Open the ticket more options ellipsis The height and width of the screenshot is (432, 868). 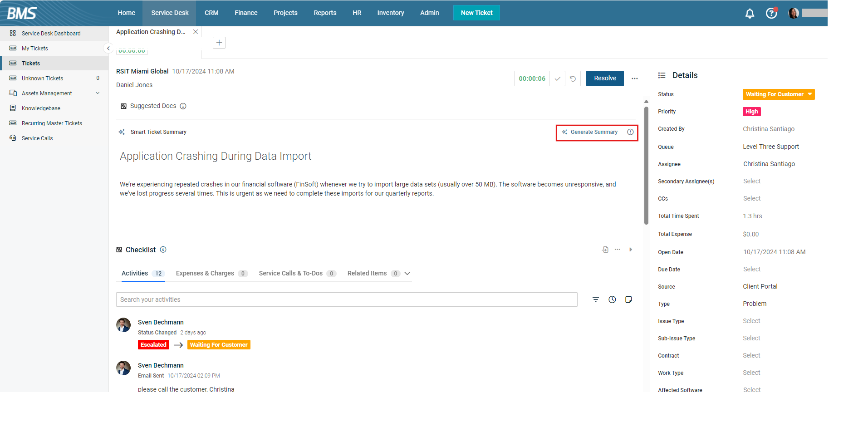click(634, 79)
